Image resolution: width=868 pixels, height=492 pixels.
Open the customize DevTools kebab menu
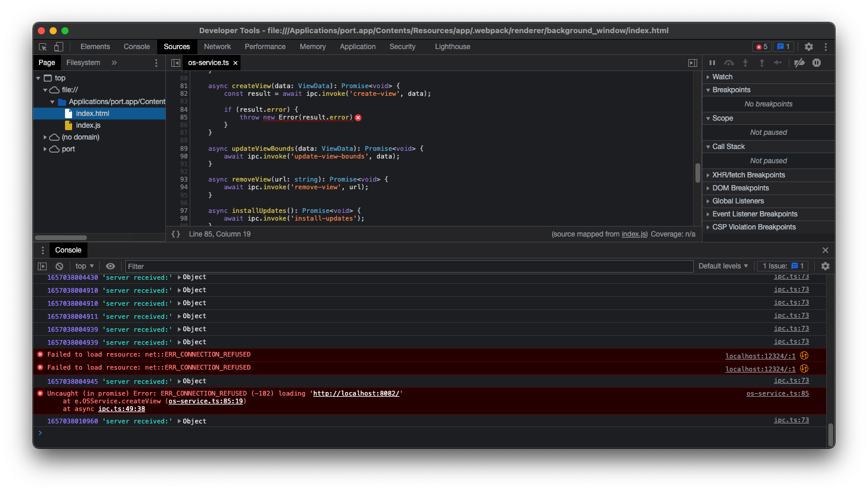(825, 47)
